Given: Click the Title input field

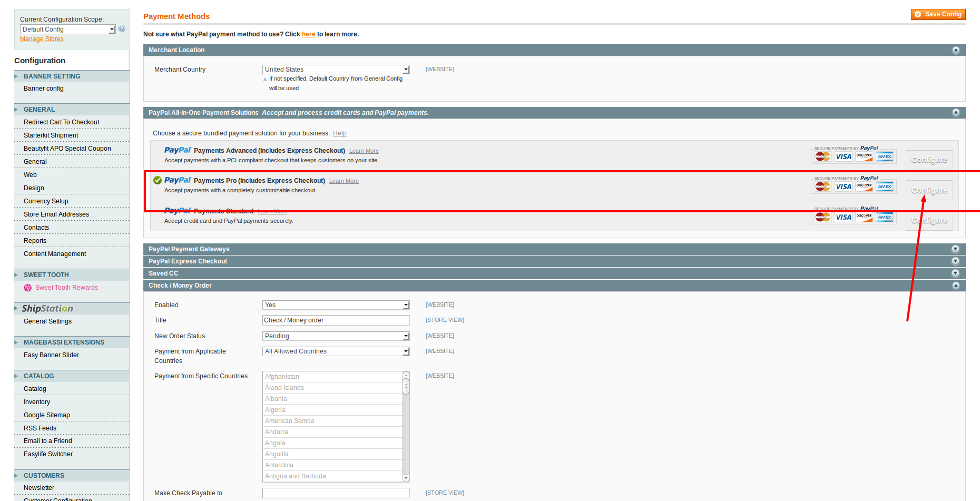Looking at the screenshot, I should [x=336, y=320].
